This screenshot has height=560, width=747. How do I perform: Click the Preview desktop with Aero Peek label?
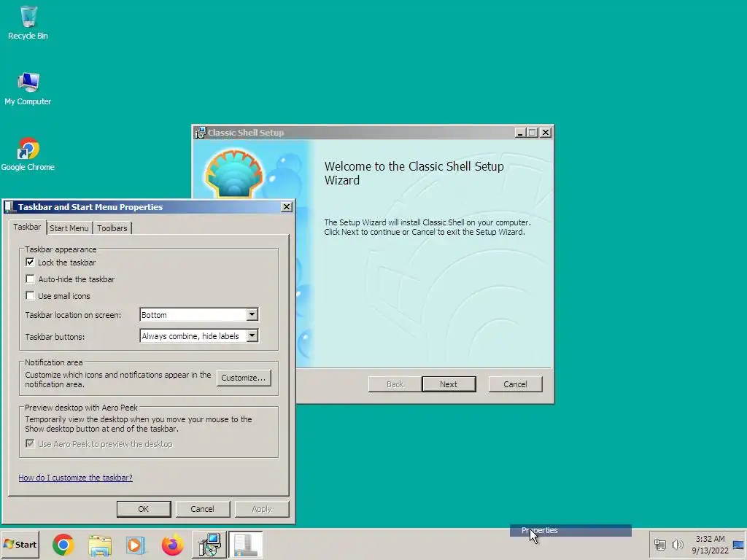point(81,408)
